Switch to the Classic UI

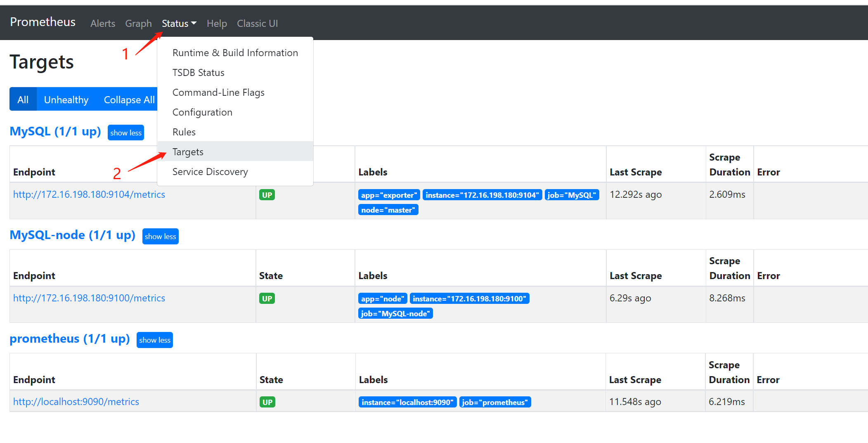point(257,24)
